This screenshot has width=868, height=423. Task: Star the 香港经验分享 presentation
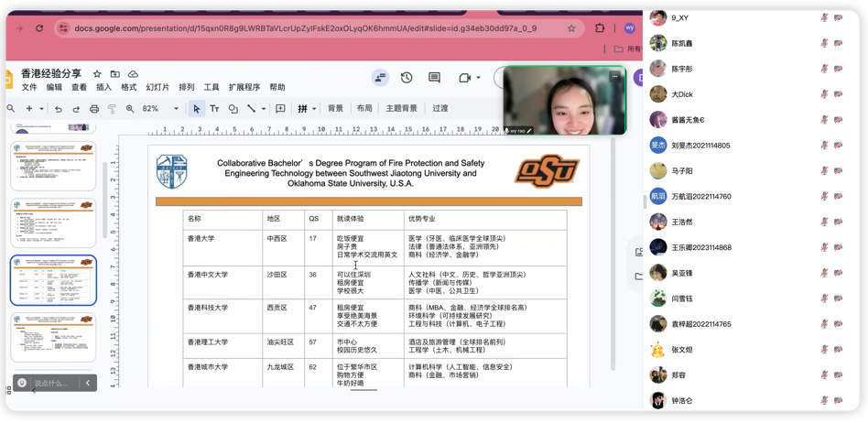[x=97, y=74]
